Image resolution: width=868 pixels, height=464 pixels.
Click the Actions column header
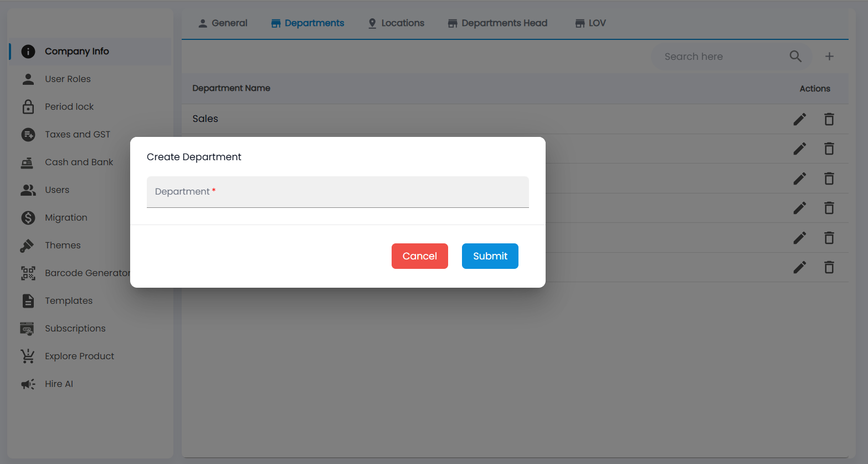pyautogui.click(x=815, y=89)
